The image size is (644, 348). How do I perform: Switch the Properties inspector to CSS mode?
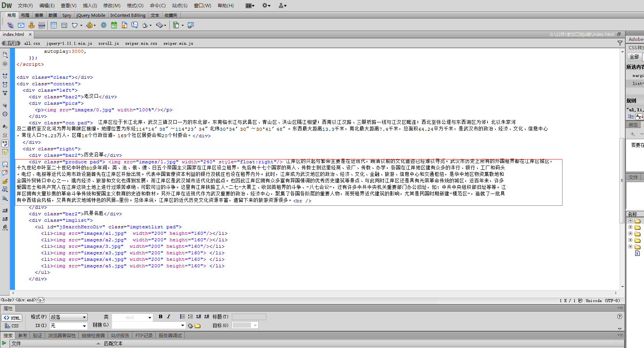click(11, 326)
